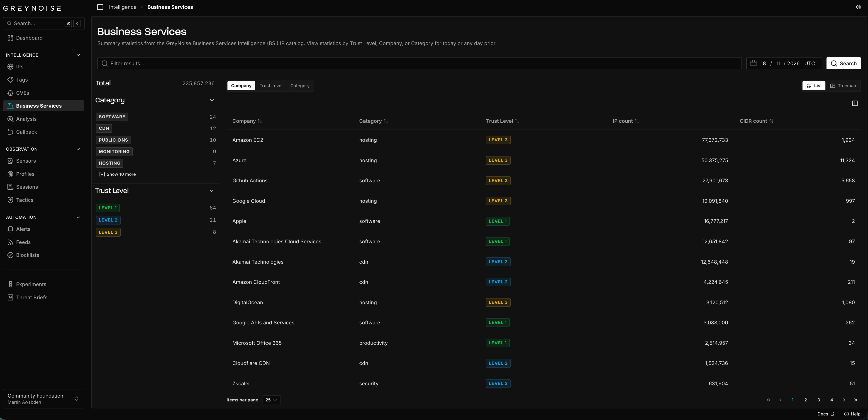
Task: Open the Analysis icon in sidebar
Action: click(x=10, y=119)
